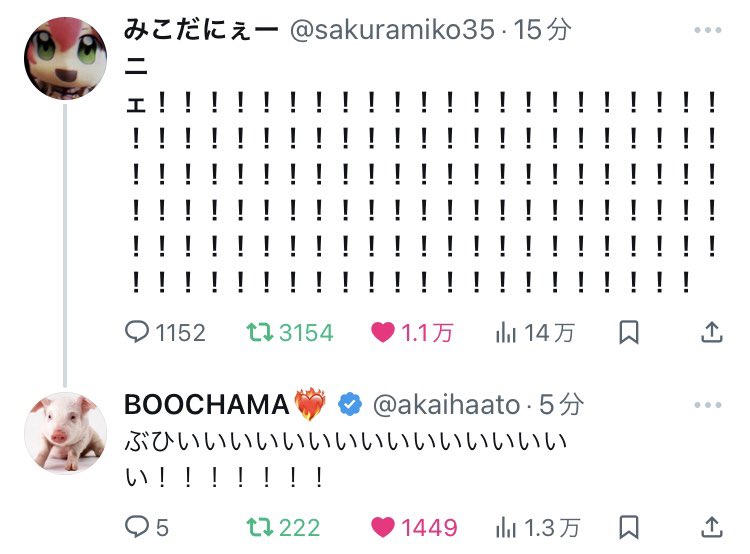Share the sakuramiko35 tweet

[712, 332]
